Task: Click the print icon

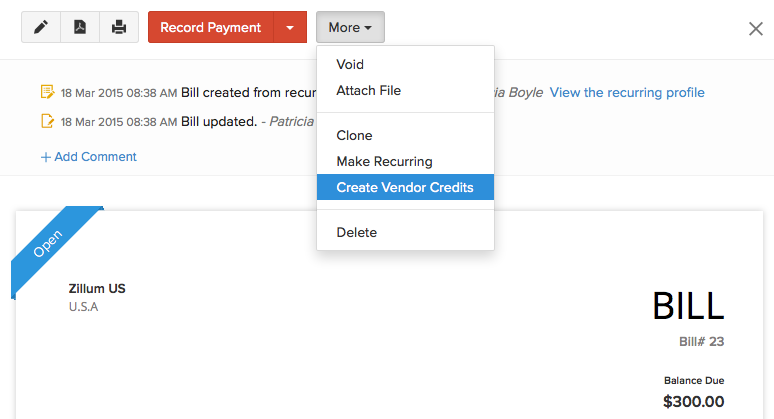Action: pyautogui.click(x=118, y=27)
